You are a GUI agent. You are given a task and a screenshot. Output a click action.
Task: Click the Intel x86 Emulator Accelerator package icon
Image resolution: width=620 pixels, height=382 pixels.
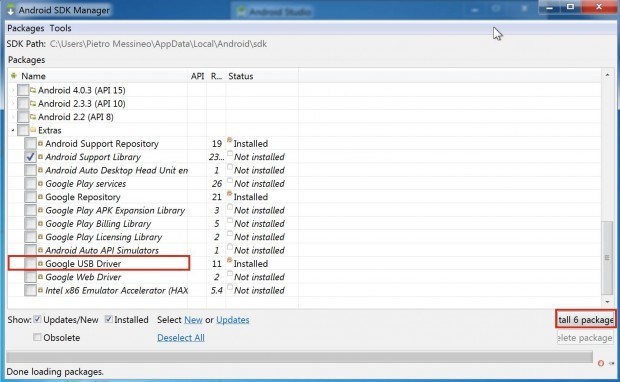coord(40,290)
